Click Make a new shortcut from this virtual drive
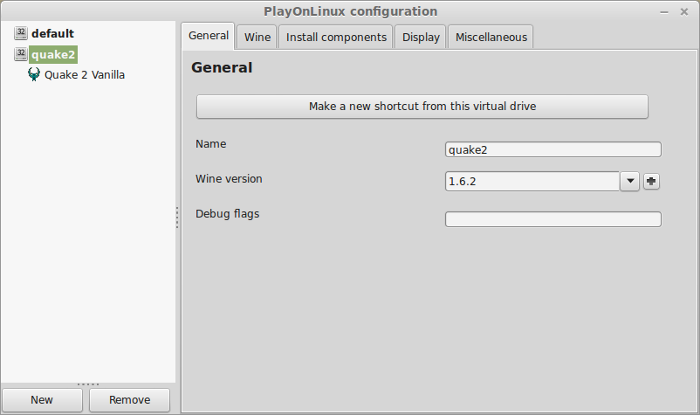This screenshot has height=415, width=700. pos(422,106)
